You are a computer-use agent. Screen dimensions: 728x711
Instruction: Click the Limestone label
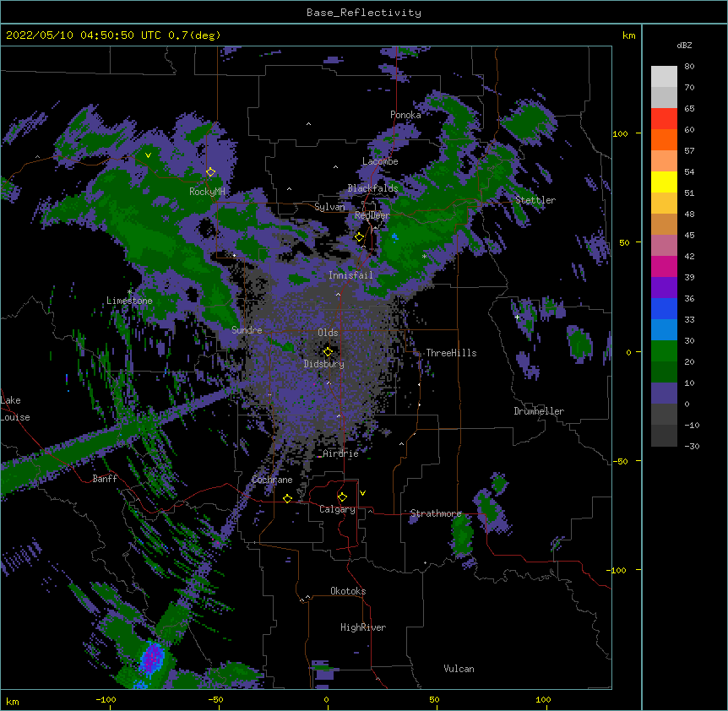tap(129, 301)
